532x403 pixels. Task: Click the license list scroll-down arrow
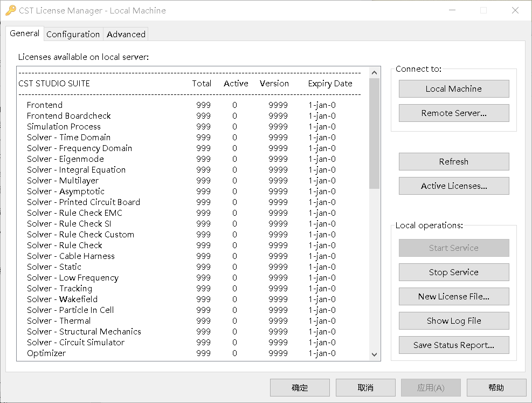374,354
